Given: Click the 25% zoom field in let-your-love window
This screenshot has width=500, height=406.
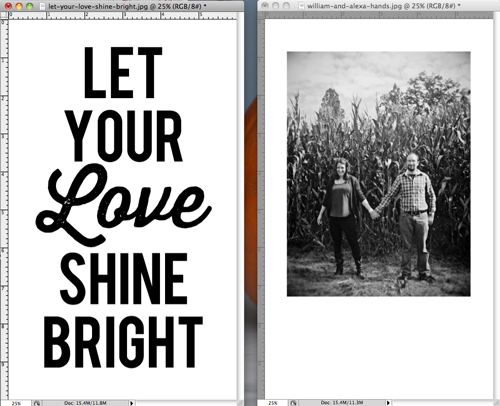Looking at the screenshot, I should click(16, 403).
